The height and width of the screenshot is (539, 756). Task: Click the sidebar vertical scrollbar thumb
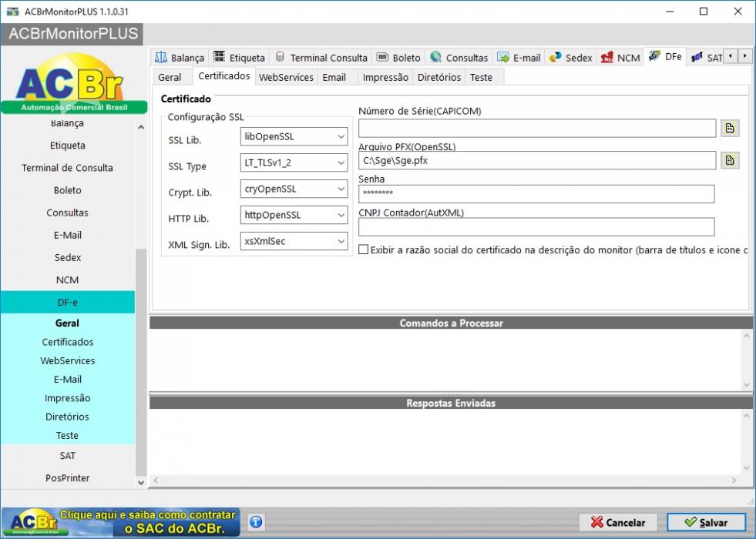click(141, 362)
